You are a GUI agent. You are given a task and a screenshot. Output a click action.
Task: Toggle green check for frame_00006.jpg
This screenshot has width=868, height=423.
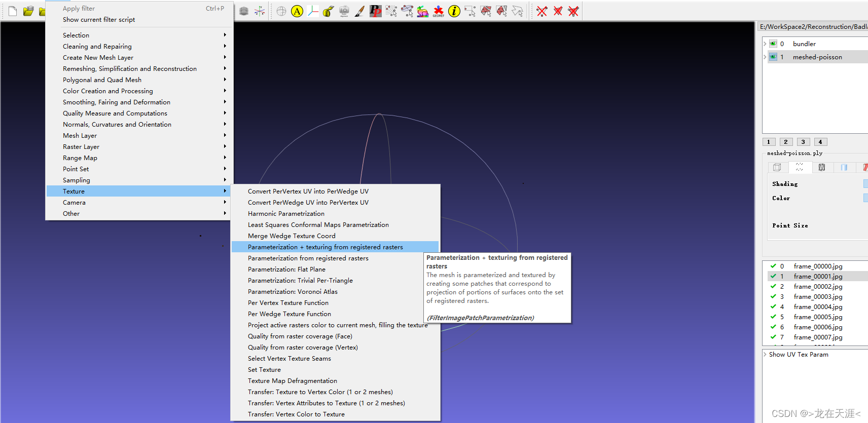[773, 327]
